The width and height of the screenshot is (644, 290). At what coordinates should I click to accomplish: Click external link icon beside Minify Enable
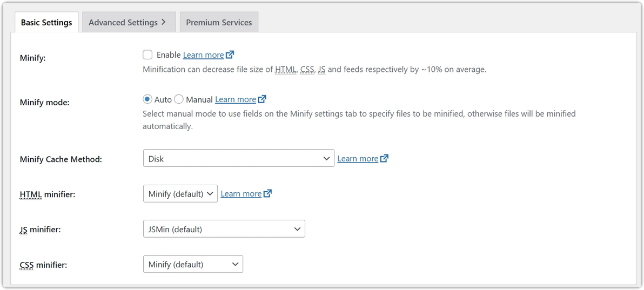click(x=230, y=55)
